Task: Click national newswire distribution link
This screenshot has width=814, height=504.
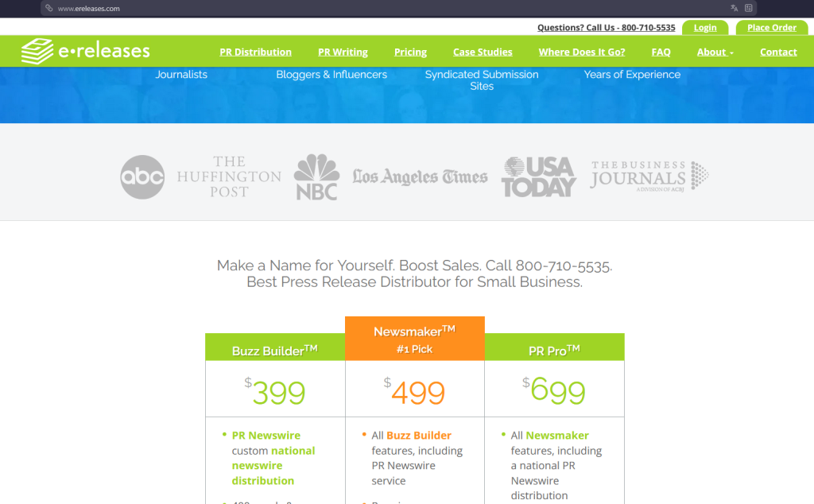Action: (273, 466)
